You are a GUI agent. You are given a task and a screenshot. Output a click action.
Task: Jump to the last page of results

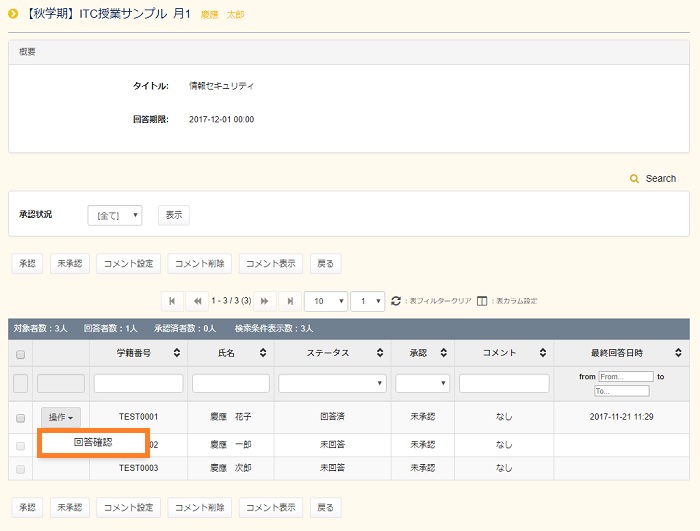tap(291, 301)
